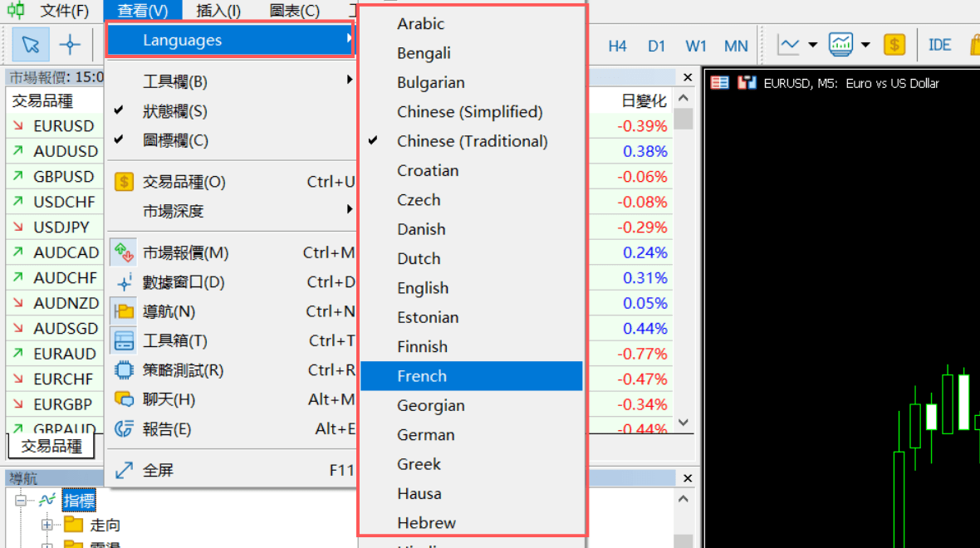The width and height of the screenshot is (980, 548).
Task: Open 數據窗口(D) data window entry
Action: [x=184, y=282]
